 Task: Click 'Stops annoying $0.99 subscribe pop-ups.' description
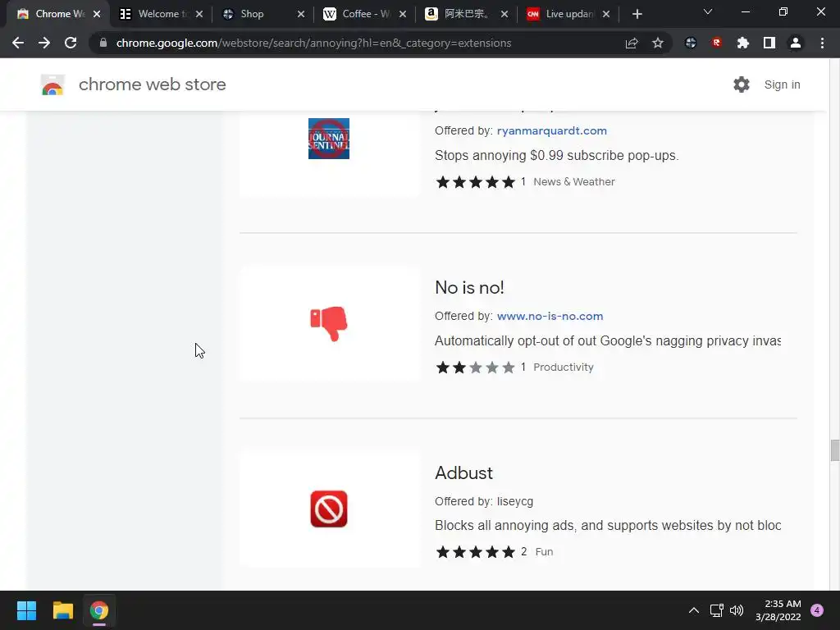point(557,155)
